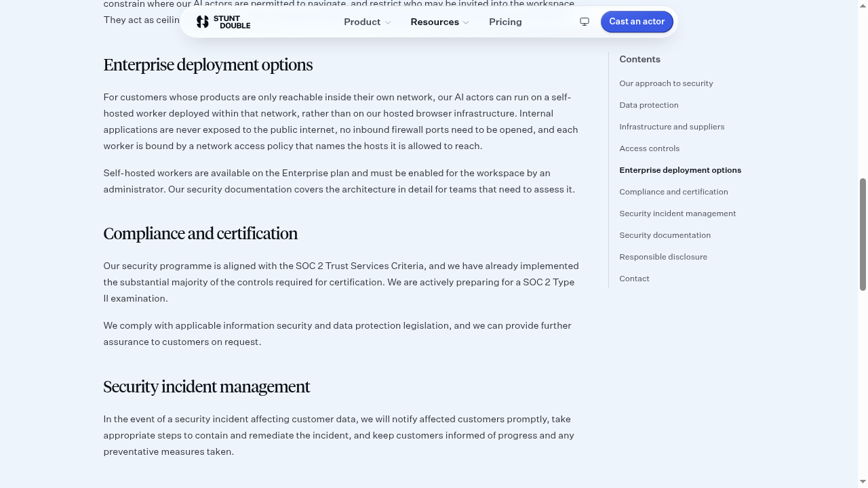
Task: Click the paragraph starting "We comply with applicable"
Action: (x=341, y=333)
